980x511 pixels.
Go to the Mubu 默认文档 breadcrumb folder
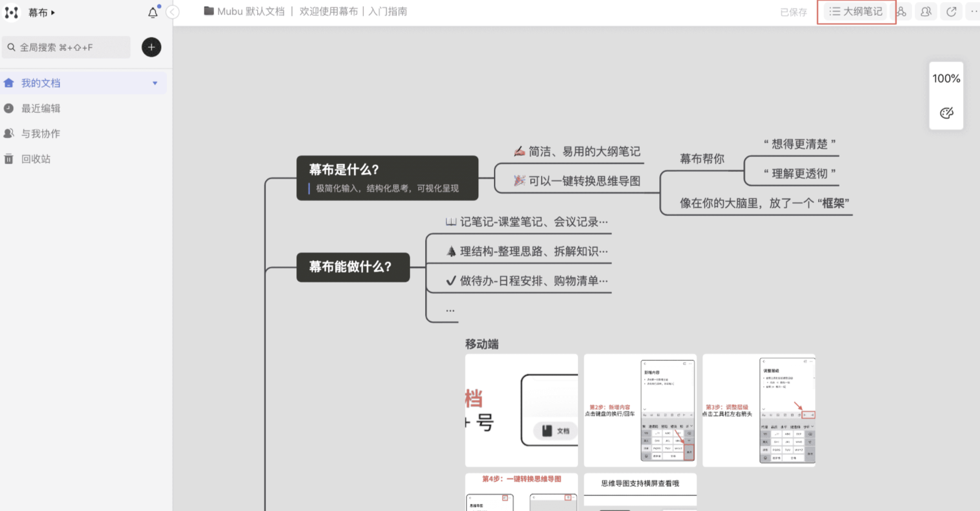[244, 11]
